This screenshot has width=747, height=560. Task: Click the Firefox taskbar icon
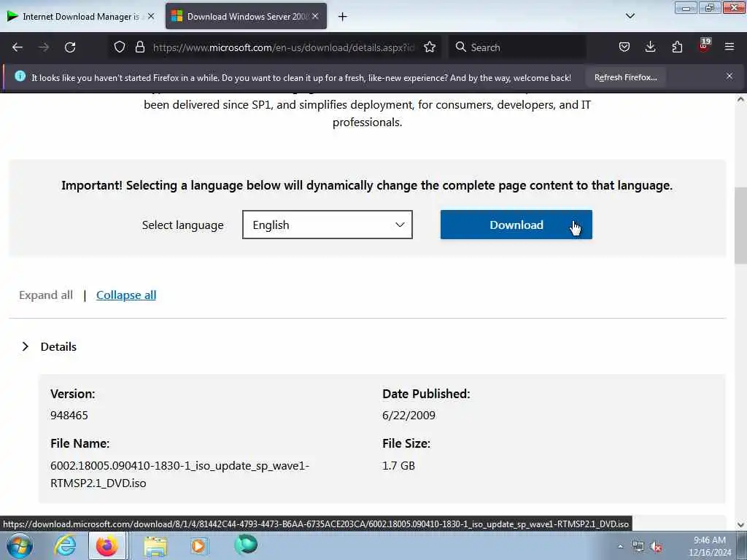pyautogui.click(x=108, y=545)
